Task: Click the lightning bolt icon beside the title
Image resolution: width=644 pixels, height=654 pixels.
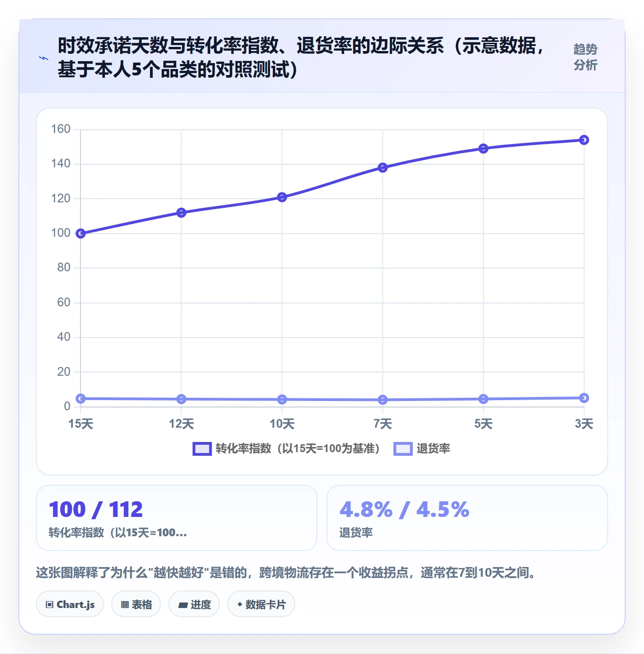Action: (x=44, y=58)
